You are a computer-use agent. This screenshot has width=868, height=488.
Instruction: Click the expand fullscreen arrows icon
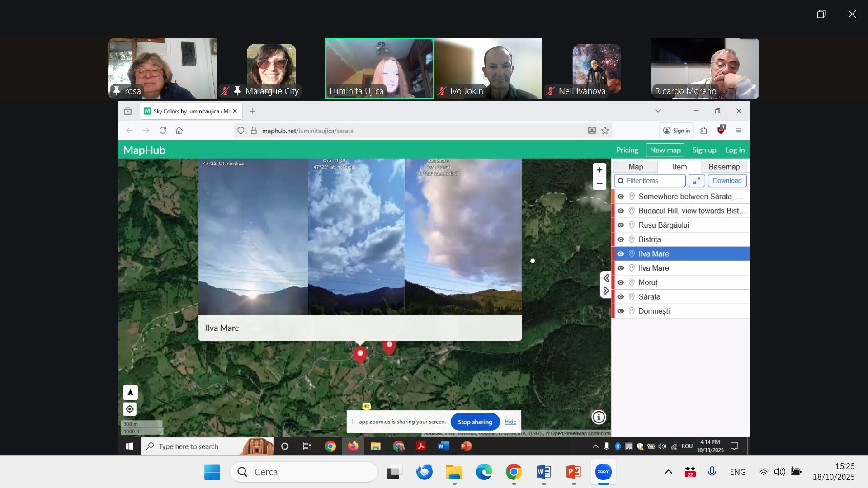[x=697, y=181]
